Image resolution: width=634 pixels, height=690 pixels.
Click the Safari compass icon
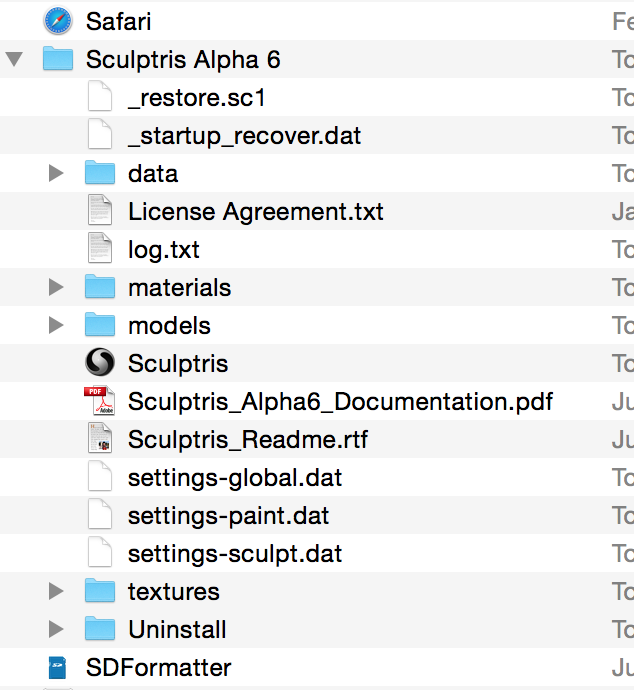(58, 21)
